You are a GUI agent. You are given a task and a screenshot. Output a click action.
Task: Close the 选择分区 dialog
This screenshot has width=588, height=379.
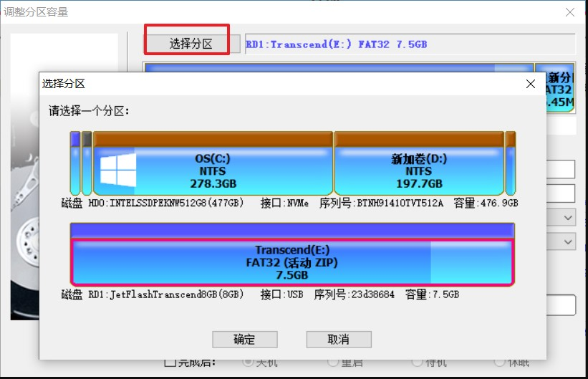[x=531, y=84]
